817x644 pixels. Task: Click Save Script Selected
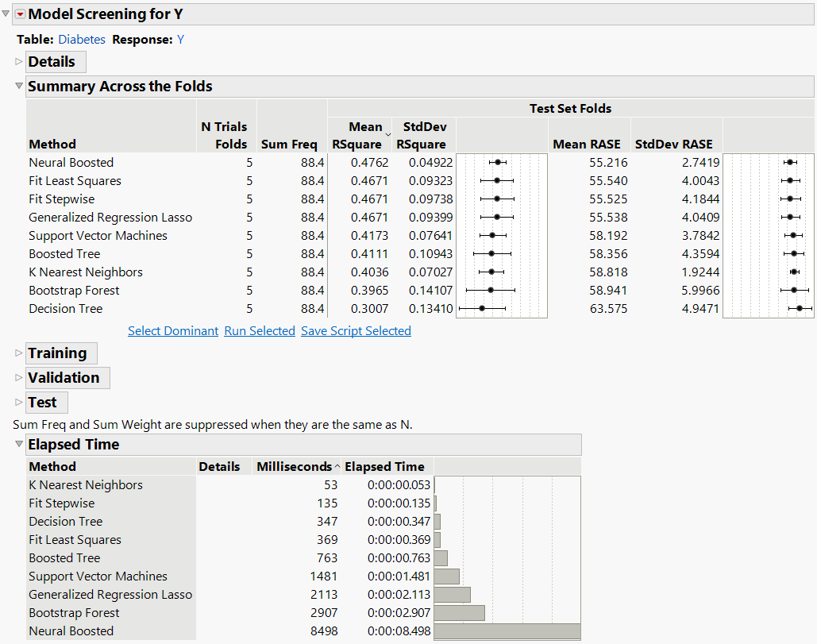[356, 331]
